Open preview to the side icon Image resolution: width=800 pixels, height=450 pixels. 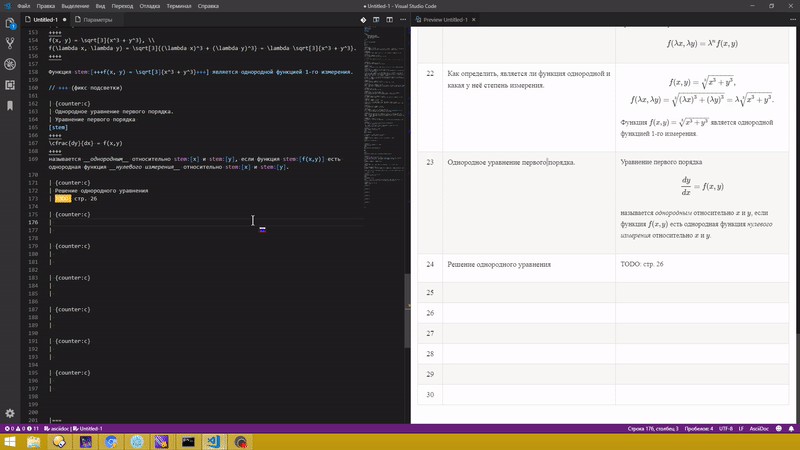[376, 20]
